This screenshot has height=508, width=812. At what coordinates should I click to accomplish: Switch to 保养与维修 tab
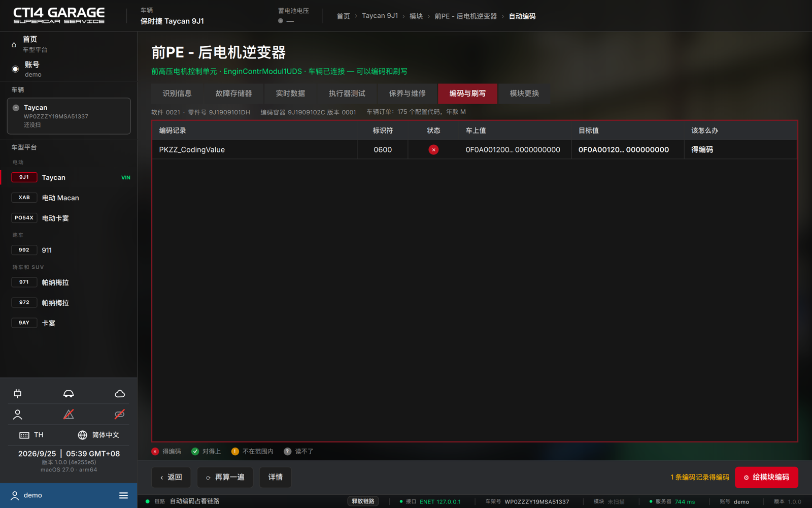coord(407,93)
